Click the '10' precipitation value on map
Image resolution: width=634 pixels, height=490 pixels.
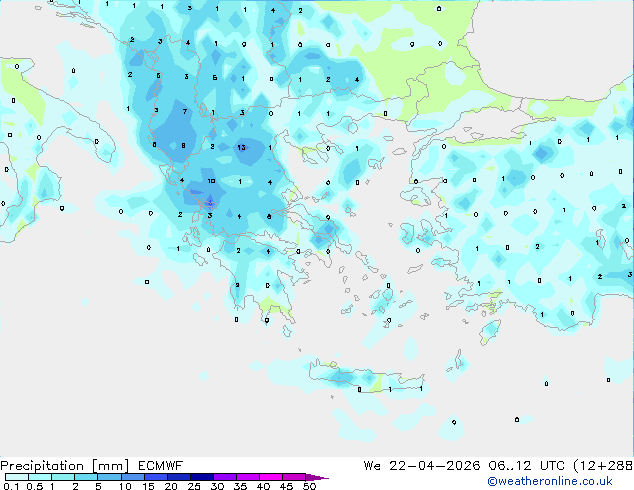(211, 181)
